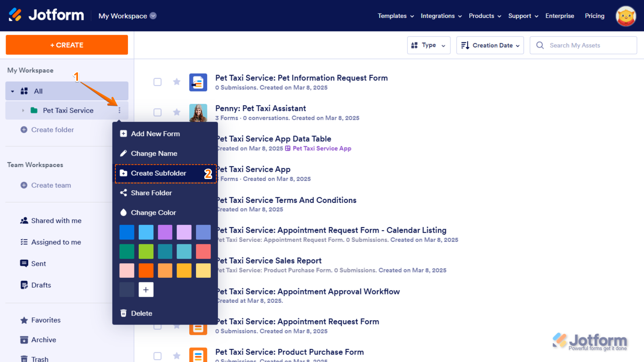The image size is (644, 362).
Task: Pick the teal green folder color swatch
Action: tap(127, 251)
